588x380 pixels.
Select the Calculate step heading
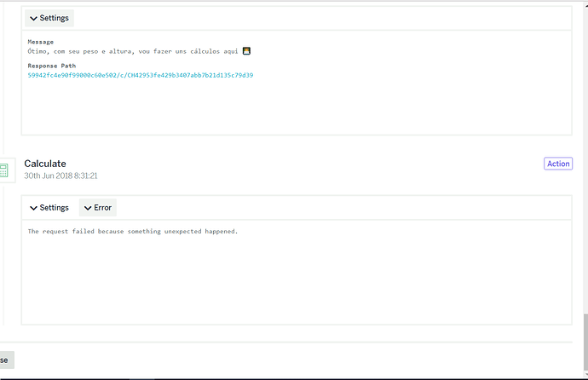(45, 164)
